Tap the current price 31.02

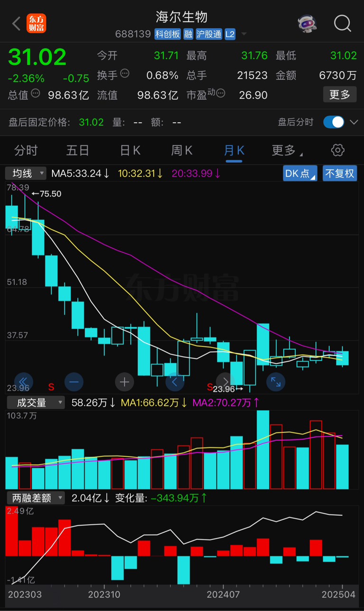[37, 57]
